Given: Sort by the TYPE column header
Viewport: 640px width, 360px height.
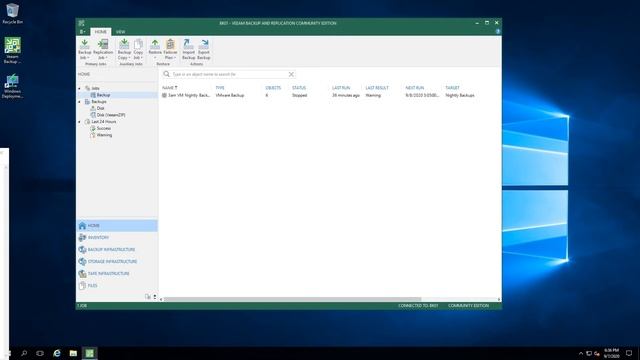Looking at the screenshot, I should pyautogui.click(x=220, y=88).
